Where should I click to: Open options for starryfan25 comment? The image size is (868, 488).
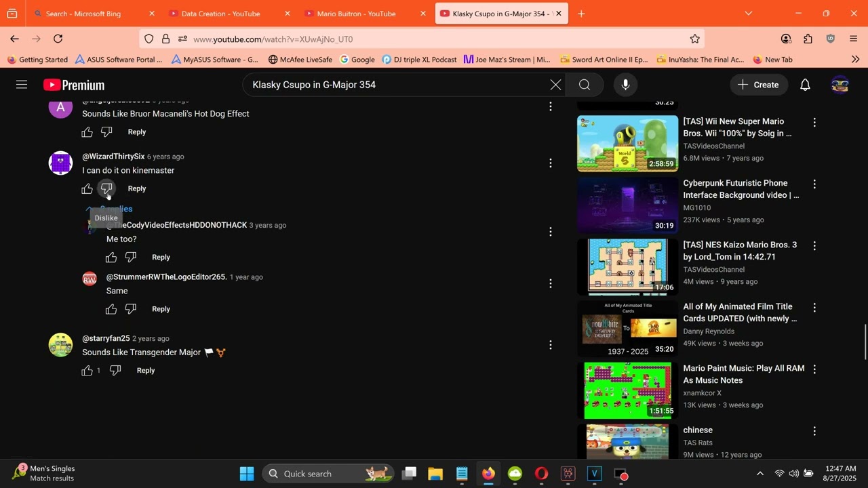tap(551, 345)
